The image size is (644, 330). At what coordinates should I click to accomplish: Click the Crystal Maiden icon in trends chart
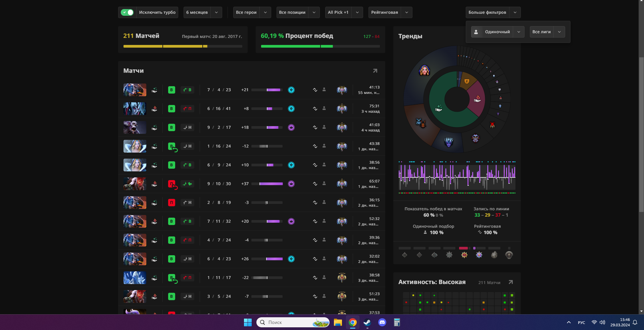pyautogui.click(x=424, y=70)
